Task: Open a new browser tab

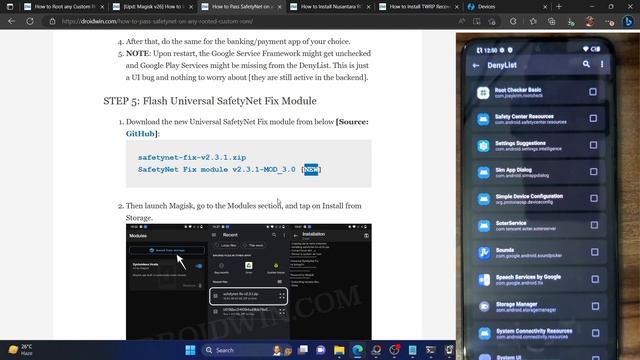Action: pos(559,7)
